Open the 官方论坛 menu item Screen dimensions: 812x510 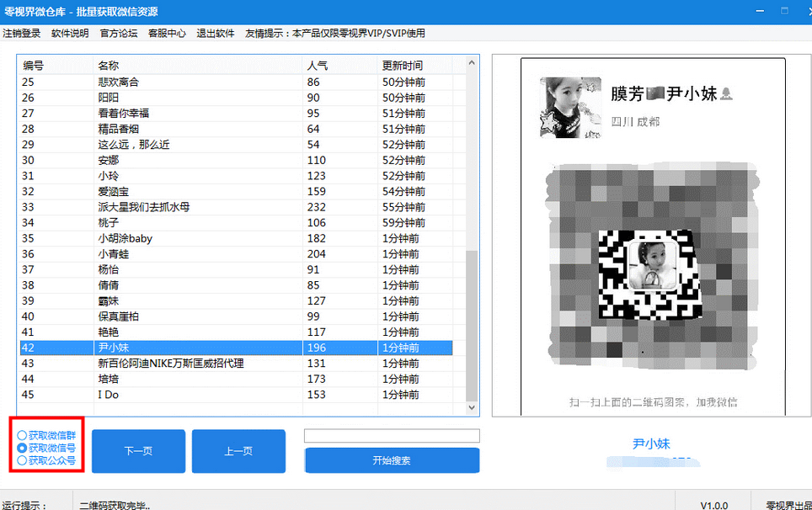coord(119,33)
